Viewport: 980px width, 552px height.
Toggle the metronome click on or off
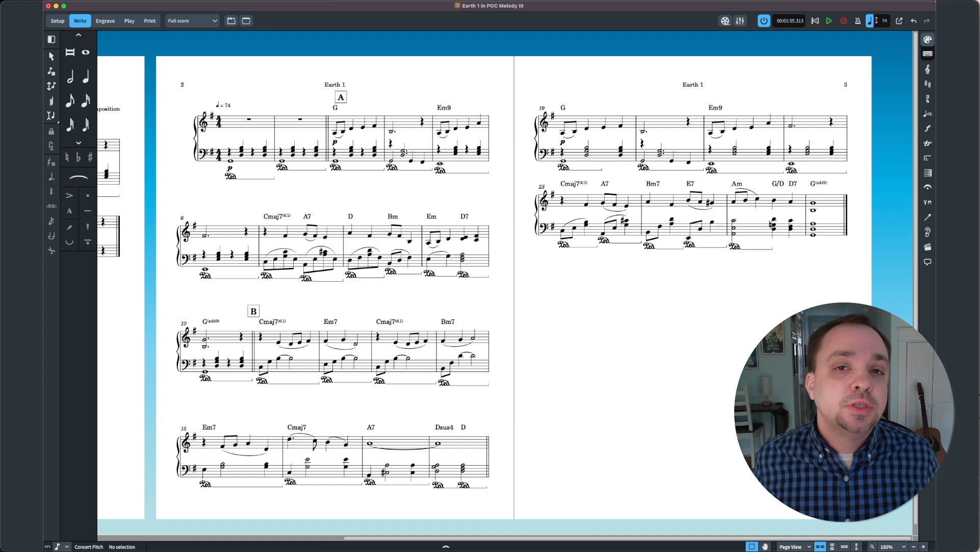tap(858, 21)
